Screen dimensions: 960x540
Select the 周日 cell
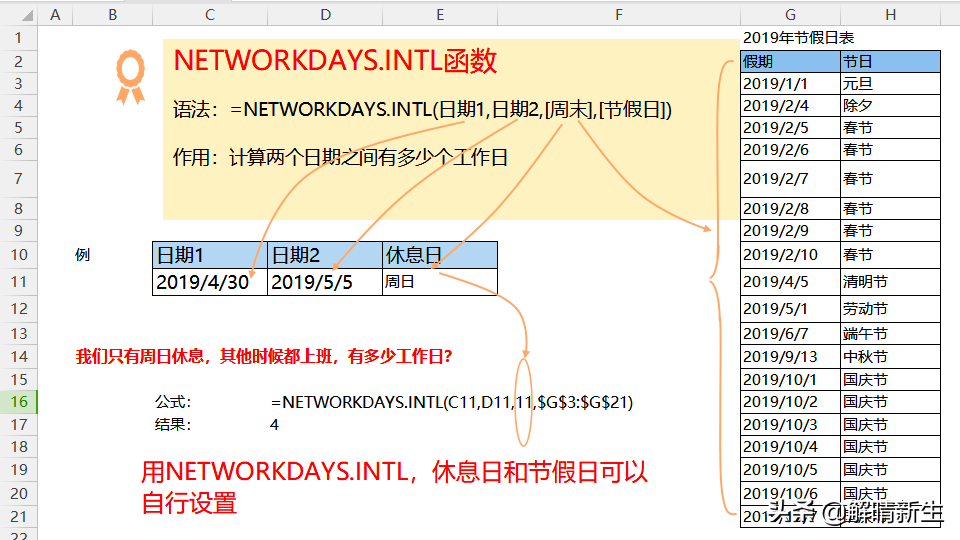(x=440, y=282)
